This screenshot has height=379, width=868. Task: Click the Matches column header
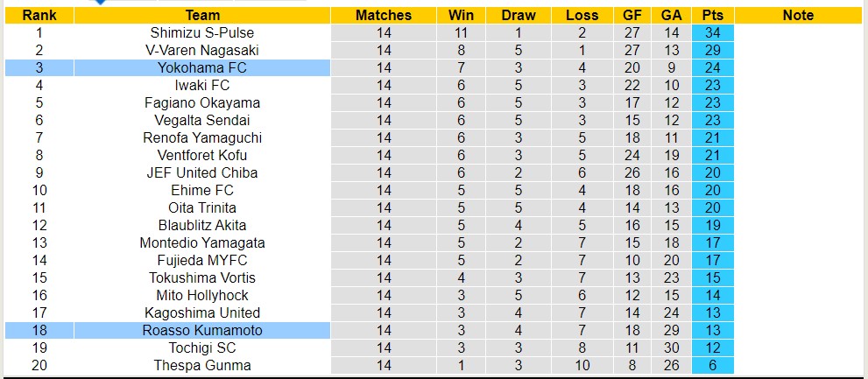(384, 15)
